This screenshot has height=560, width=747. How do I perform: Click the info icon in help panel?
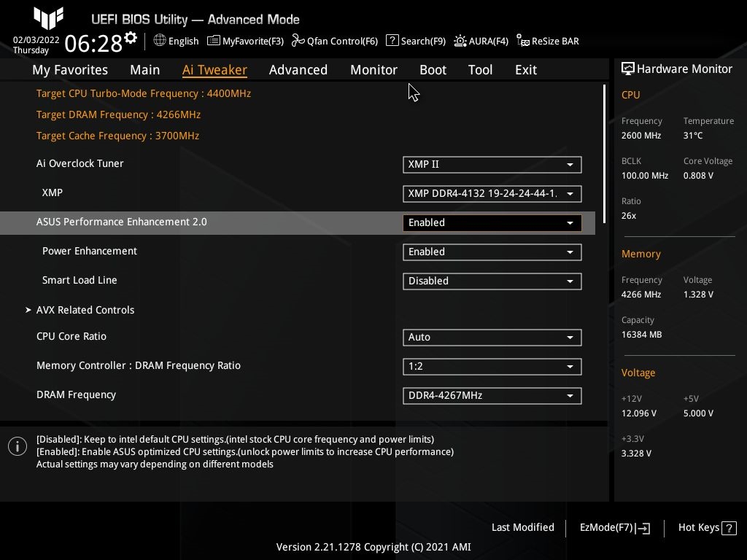click(x=18, y=446)
